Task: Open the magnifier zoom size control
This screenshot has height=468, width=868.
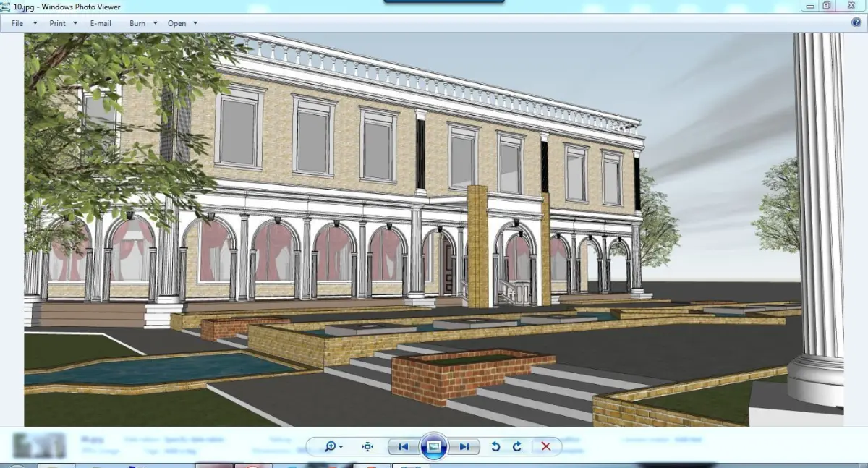Action: point(333,446)
